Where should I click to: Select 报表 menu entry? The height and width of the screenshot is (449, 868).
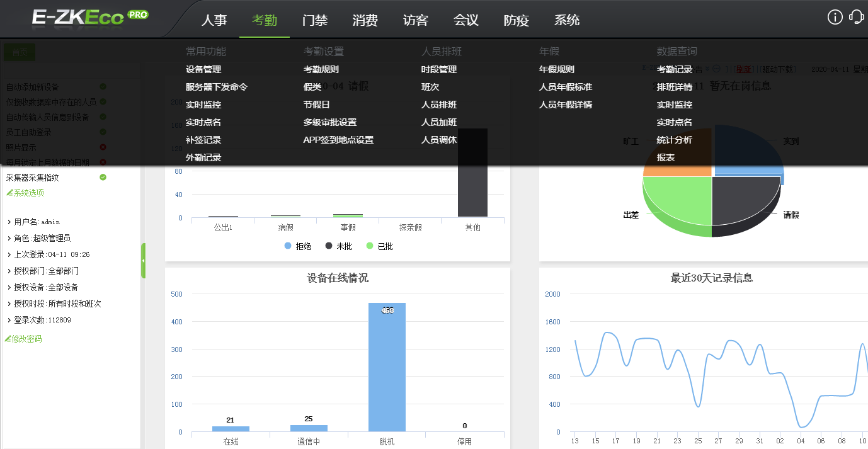tap(666, 157)
